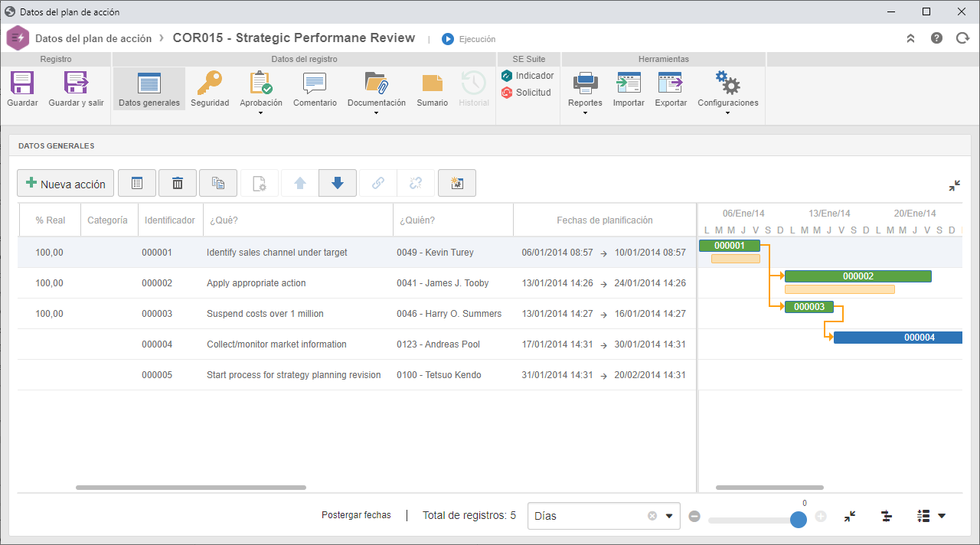Viewport: 980px width, 545px height.
Task: Click Gantt bar 000003
Action: click(x=809, y=307)
